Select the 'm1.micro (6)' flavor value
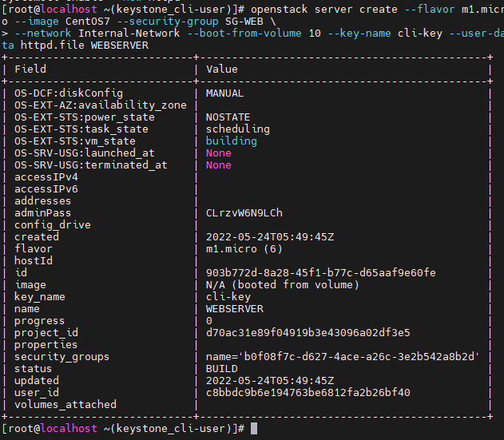 [x=244, y=249]
